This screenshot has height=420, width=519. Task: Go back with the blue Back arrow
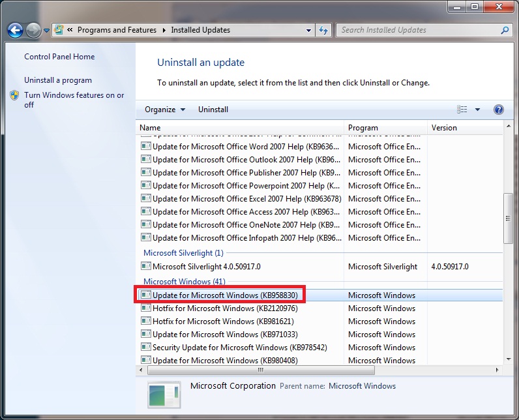(15, 31)
